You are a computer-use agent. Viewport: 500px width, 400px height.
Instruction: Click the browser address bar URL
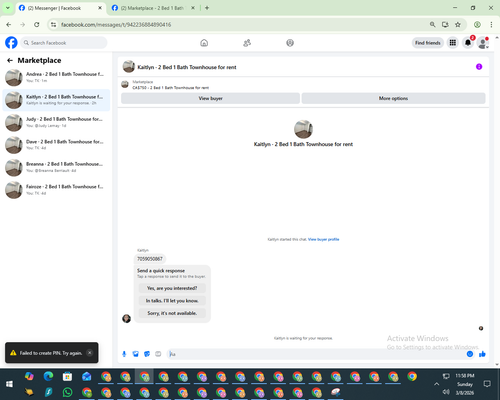click(x=116, y=25)
